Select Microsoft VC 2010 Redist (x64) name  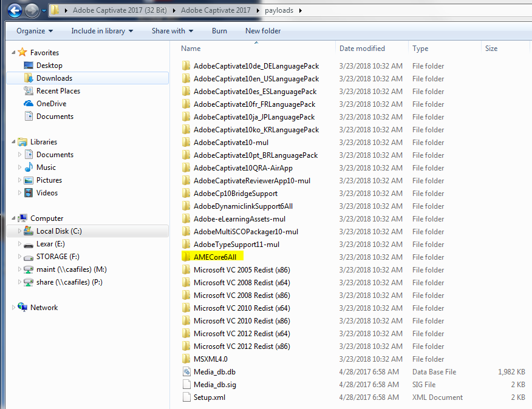click(242, 308)
